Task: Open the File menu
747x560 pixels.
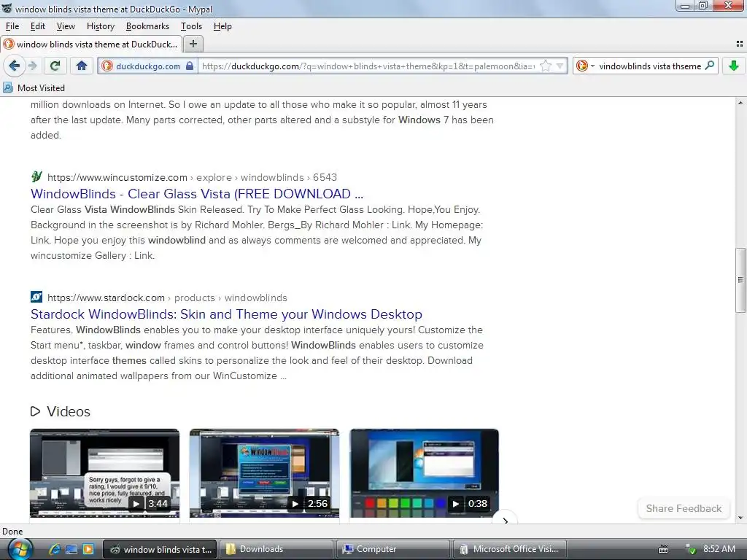Action: click(12, 26)
